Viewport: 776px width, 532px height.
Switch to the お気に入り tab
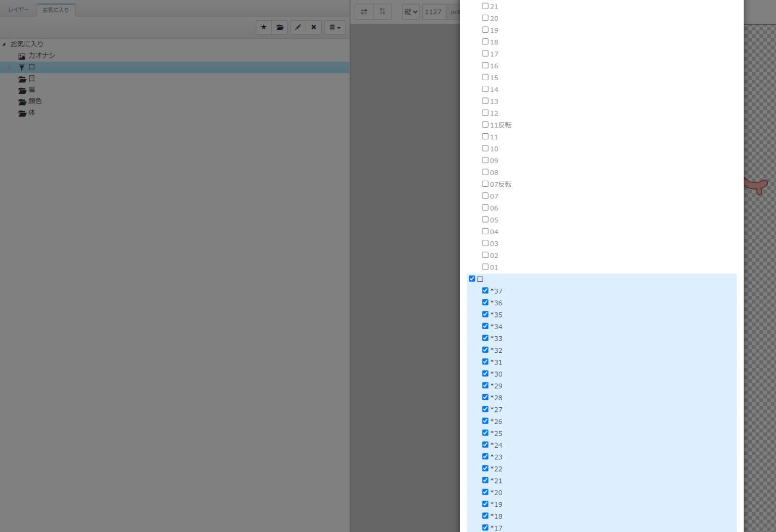[56, 9]
